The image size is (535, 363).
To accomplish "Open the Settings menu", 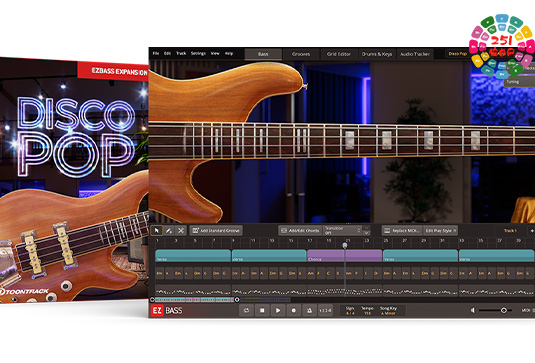I will tap(198, 54).
